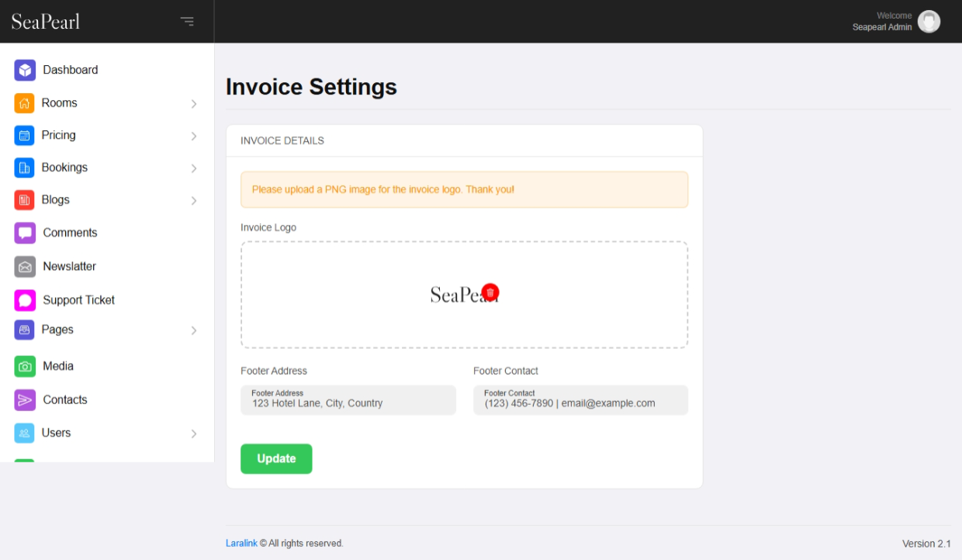
Task: Expand the Users submenu chevron
Action: tap(194, 434)
